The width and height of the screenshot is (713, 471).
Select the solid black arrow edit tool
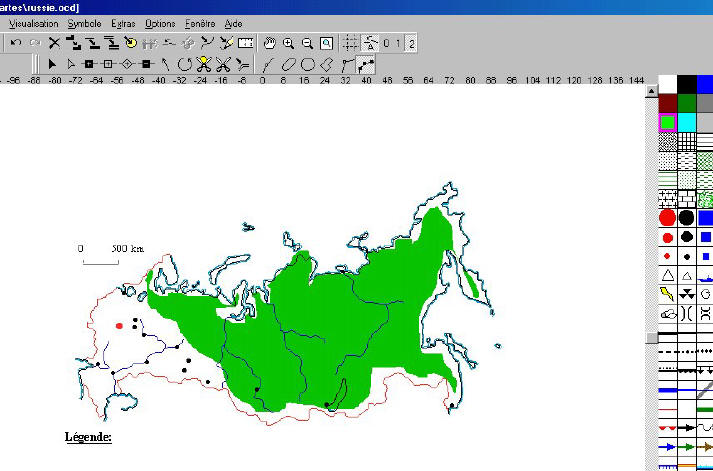51,64
